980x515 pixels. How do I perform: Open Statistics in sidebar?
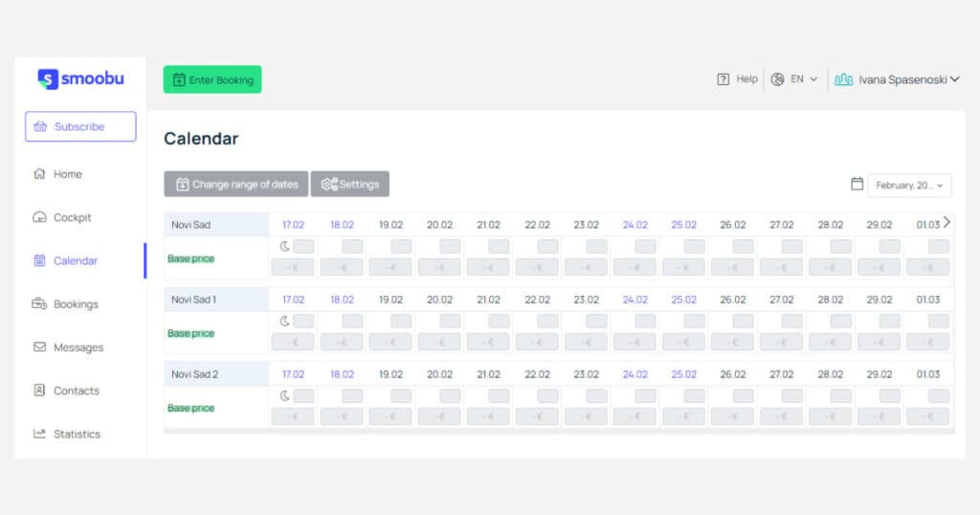click(x=77, y=434)
